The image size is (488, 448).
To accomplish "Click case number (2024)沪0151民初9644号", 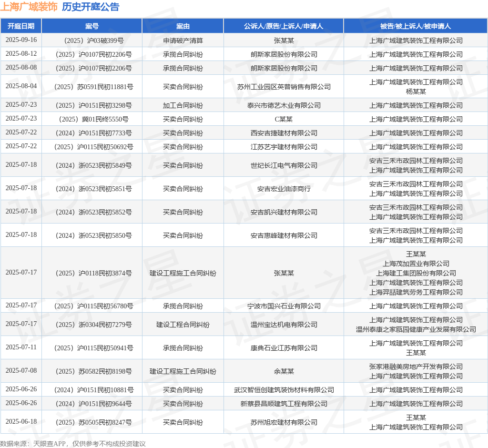I will (94, 404).
